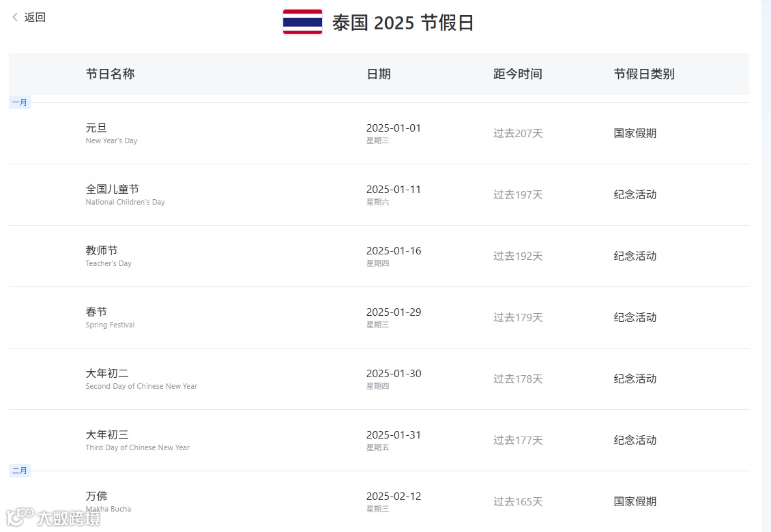Select the 一月 month tag
771x532 pixels.
[20, 102]
